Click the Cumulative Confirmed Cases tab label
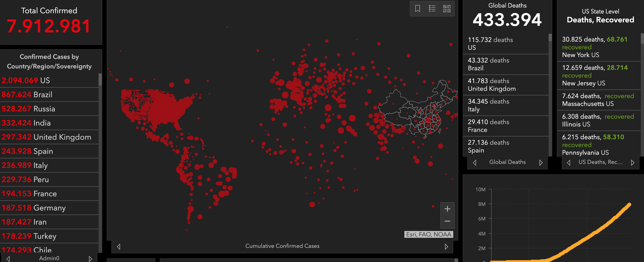 282,246
